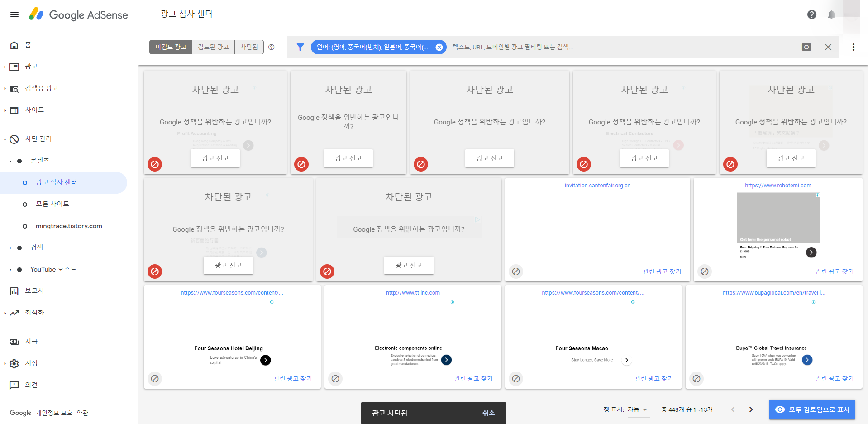Click arrow on Electronic components online ad
Viewport: 868px width, 424px height.
446,360
